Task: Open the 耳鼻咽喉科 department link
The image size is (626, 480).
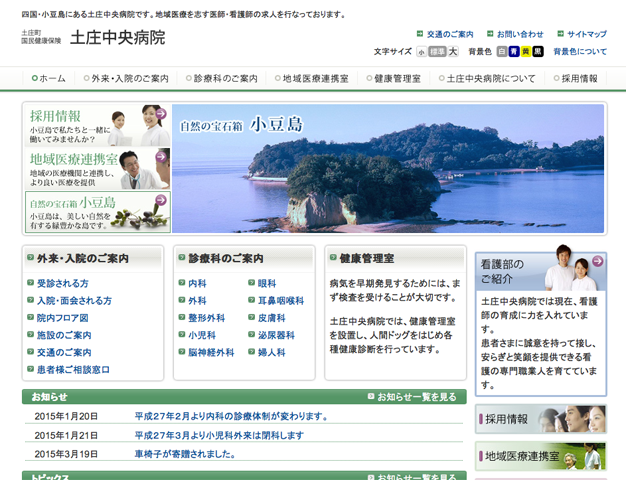Action: tap(281, 301)
